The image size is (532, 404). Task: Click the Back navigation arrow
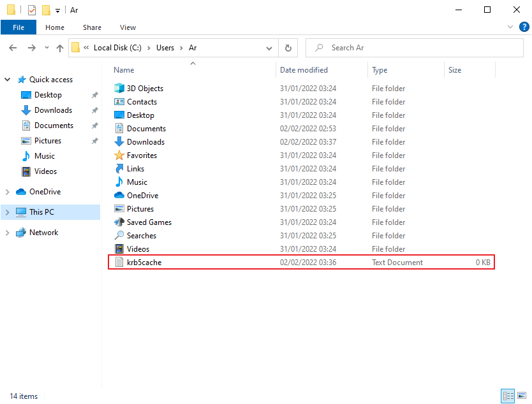13,48
